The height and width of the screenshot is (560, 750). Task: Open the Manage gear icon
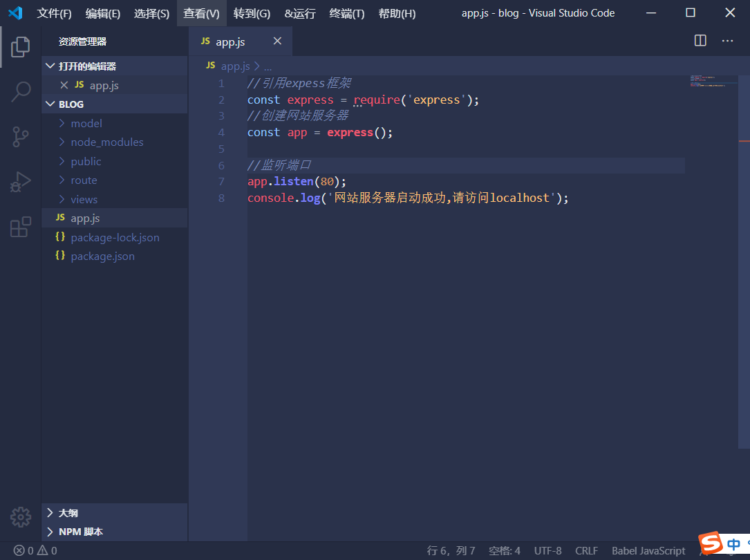tap(21, 516)
